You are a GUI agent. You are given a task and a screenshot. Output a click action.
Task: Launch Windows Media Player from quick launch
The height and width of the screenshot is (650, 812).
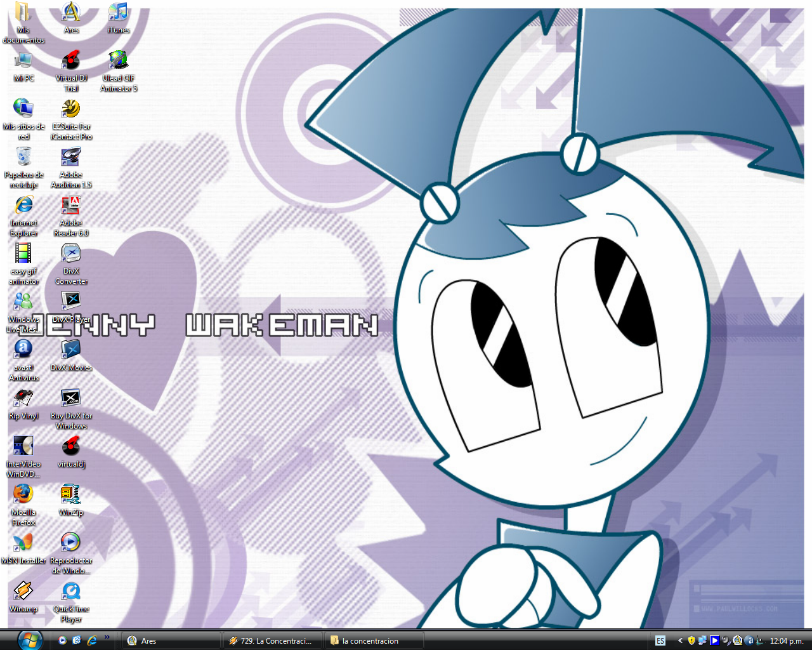tap(62, 640)
